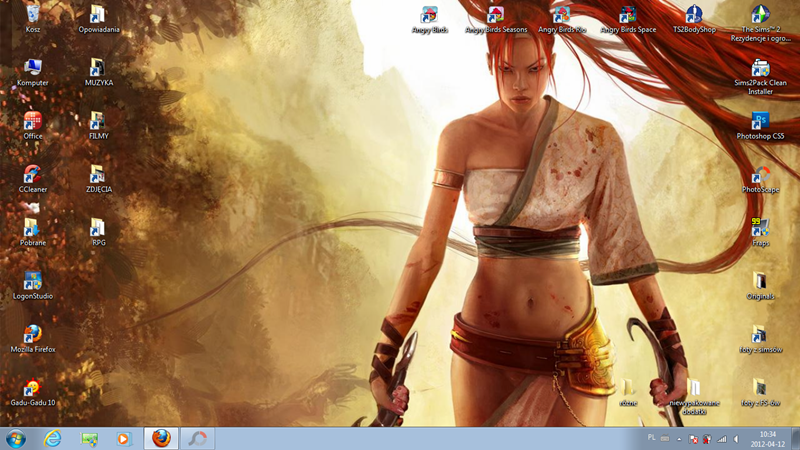Open the 'foty z FS-ów' folder
The height and width of the screenshot is (450, 800).
click(x=760, y=392)
